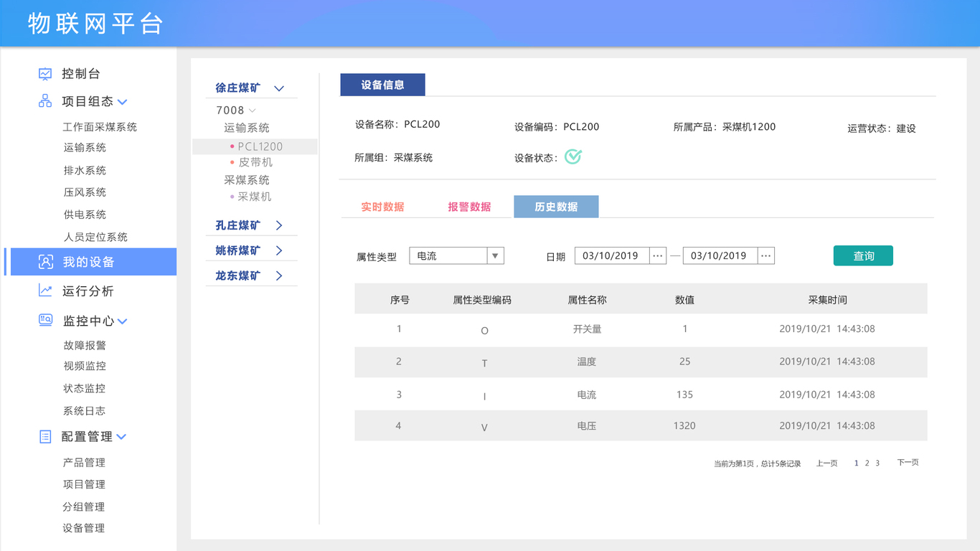Open the 属性类型 电流 dropdown
Screen dimensions: 980x551
pyautogui.click(x=456, y=255)
